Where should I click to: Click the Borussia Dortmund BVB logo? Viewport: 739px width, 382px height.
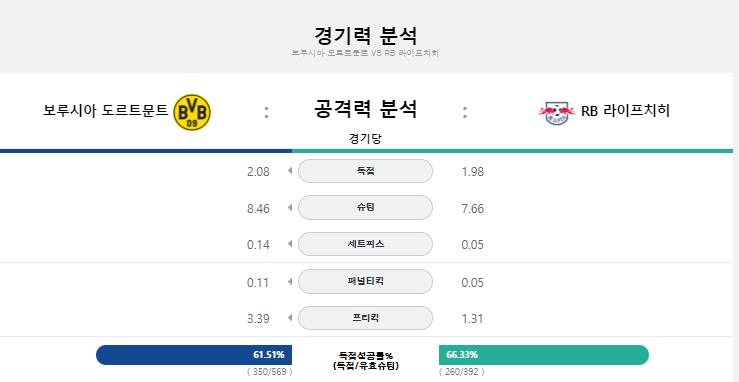[x=192, y=112]
